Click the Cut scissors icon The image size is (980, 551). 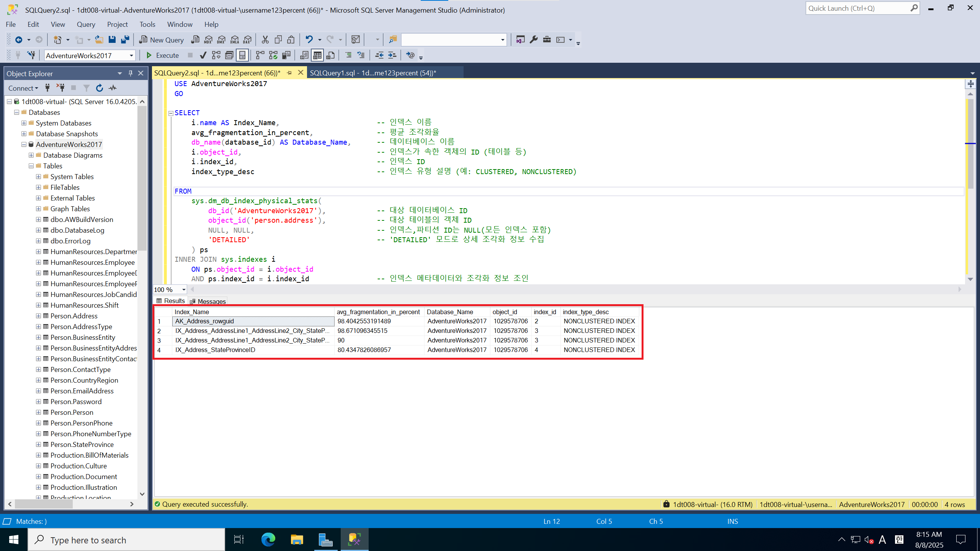click(x=265, y=40)
